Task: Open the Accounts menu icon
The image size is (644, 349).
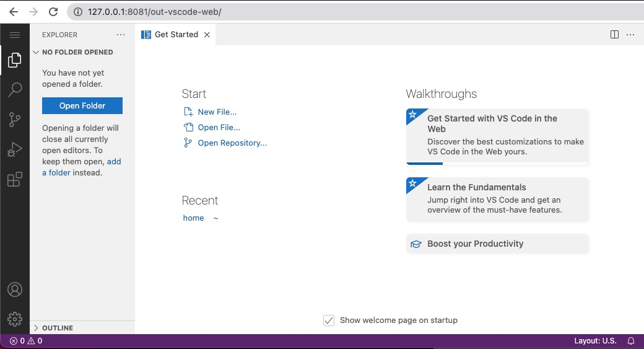Action: [15, 290]
